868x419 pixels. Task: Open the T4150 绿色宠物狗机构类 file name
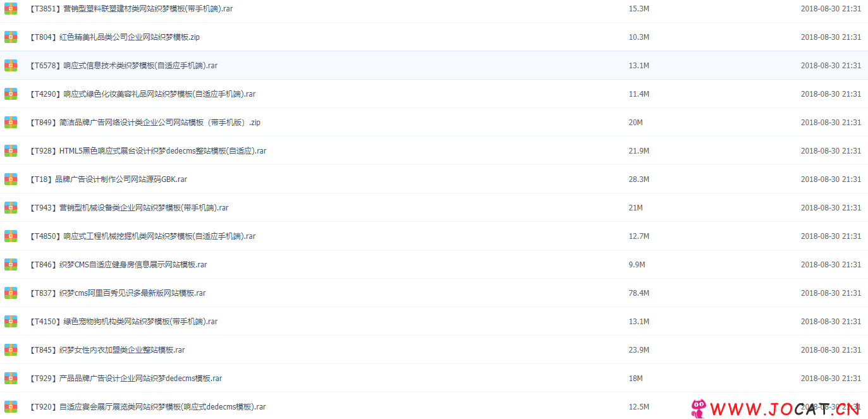pyautogui.click(x=123, y=322)
